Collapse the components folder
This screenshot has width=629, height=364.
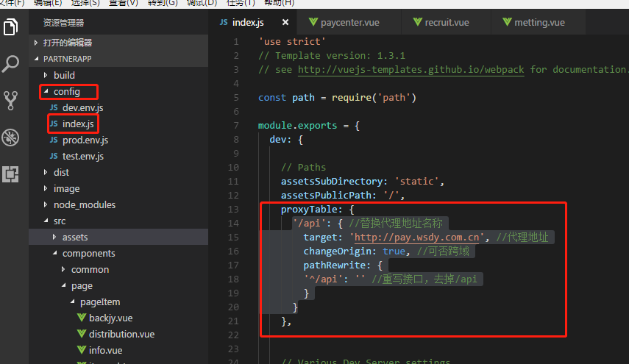tap(119, 254)
